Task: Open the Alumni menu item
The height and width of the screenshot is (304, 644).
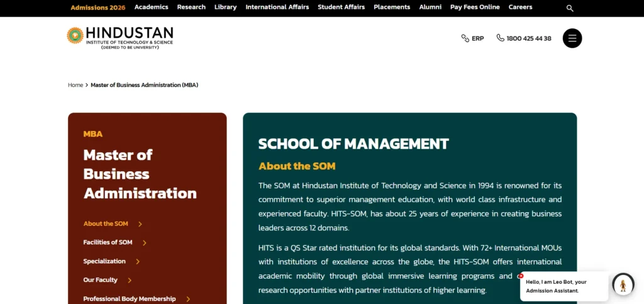Action: pyautogui.click(x=430, y=7)
